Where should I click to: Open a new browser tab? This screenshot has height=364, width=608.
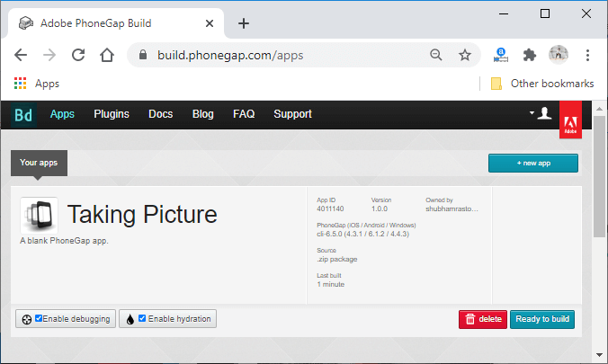[244, 23]
